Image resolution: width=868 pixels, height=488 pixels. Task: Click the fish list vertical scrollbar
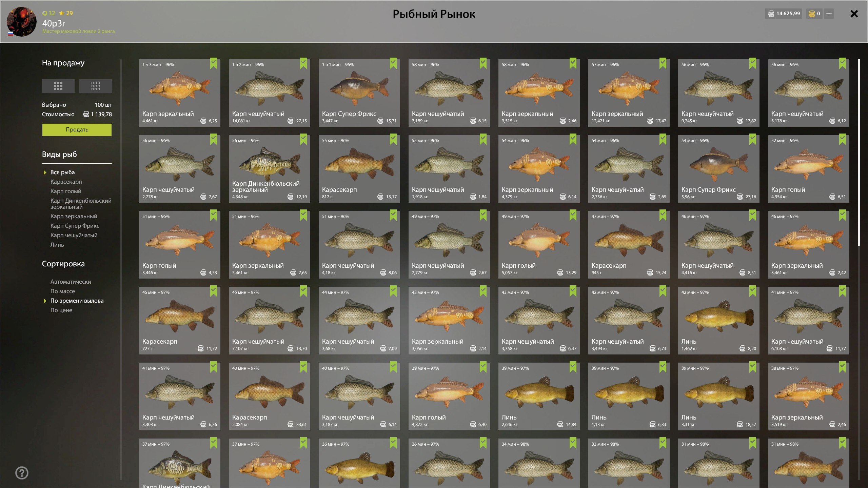(x=859, y=152)
